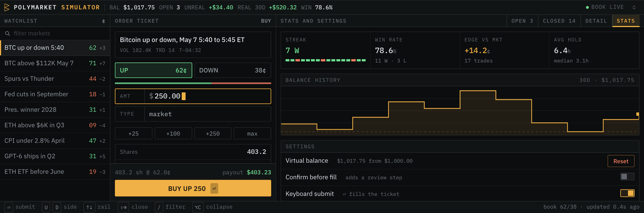The image size is (644, 213).
Task: Click the filter markets search field
Action: (x=55, y=33)
